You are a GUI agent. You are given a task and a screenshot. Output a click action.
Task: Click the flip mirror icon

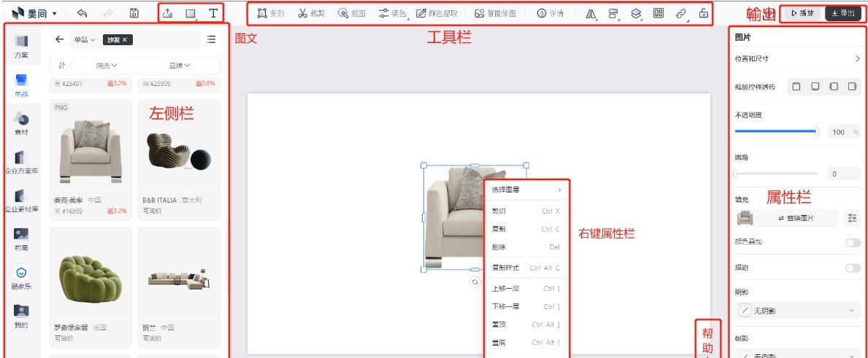click(x=591, y=14)
